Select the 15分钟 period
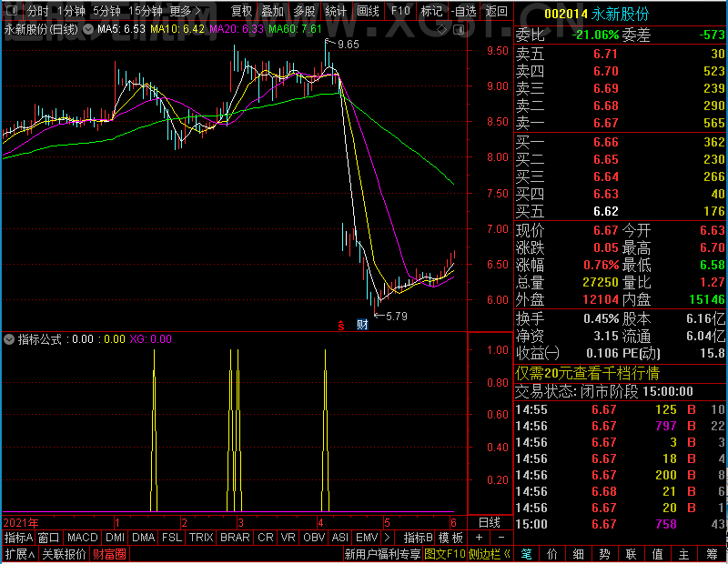The image size is (728, 564). pyautogui.click(x=145, y=11)
